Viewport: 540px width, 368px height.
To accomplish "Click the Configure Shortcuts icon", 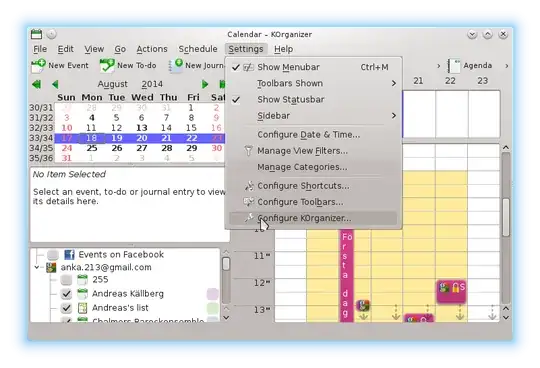I will pos(249,186).
